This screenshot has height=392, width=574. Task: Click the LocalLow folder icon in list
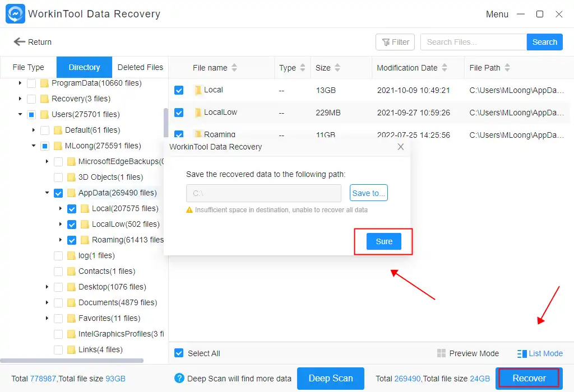(x=198, y=113)
